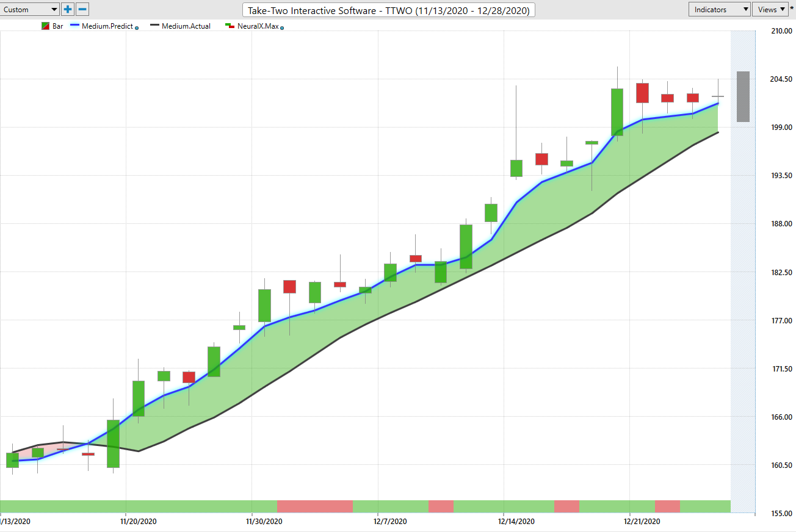Click the 210.00 price axis label
Viewport: 796px width, 532px height.
pos(783,31)
